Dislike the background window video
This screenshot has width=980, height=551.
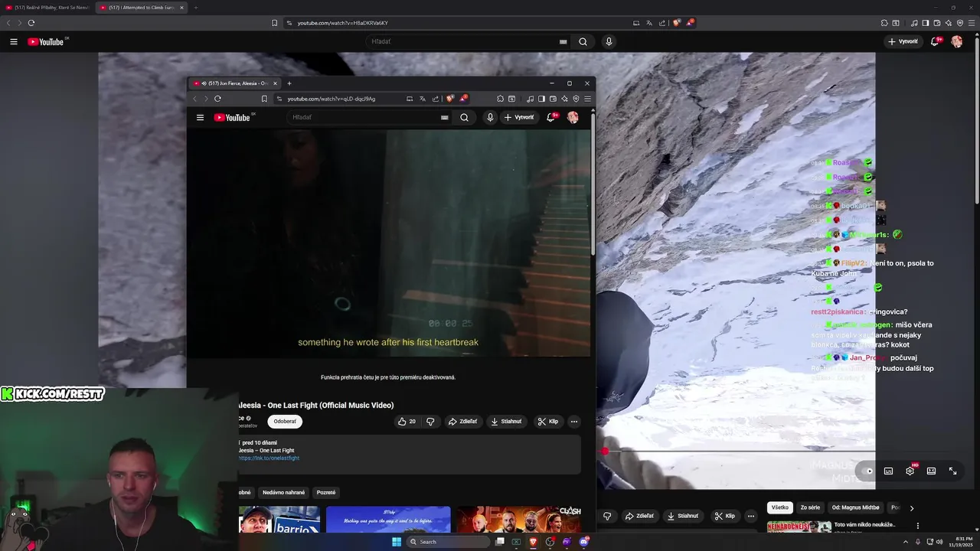(607, 516)
